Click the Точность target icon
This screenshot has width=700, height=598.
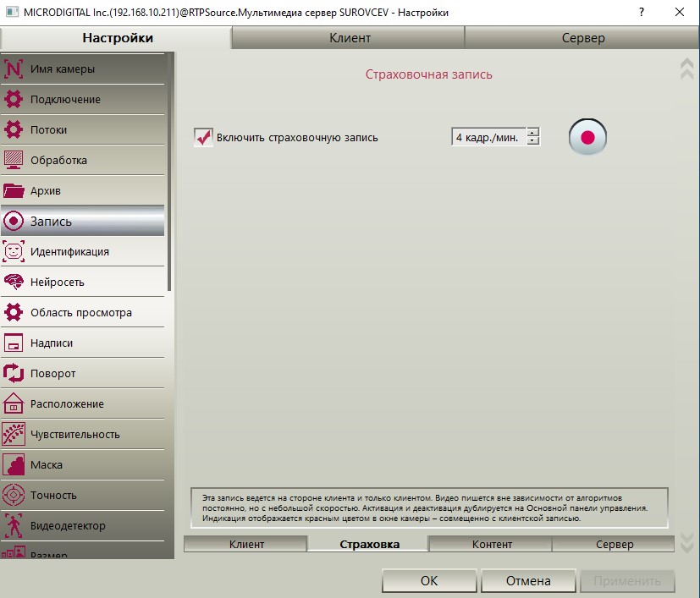click(x=14, y=495)
